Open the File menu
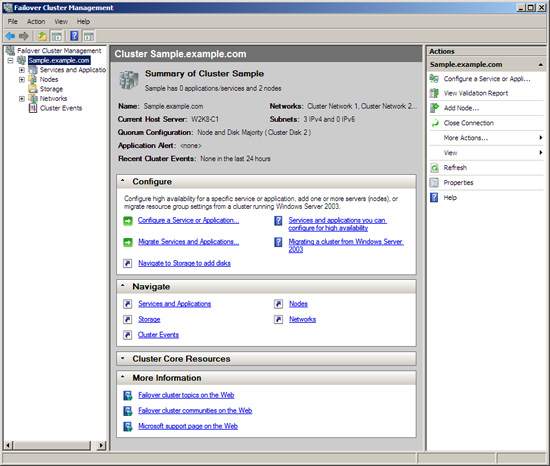Image resolution: width=550 pixels, height=466 pixels. tap(13, 22)
